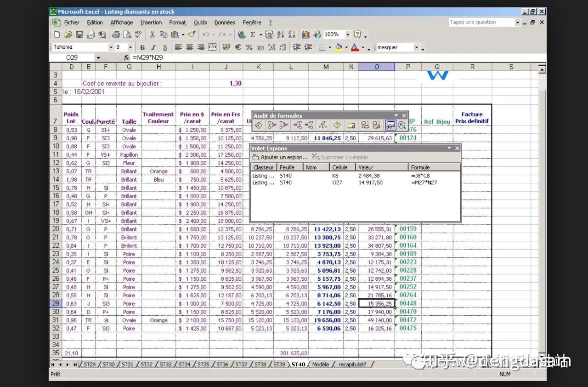This screenshot has width=588, height=387.
Task: Click the error checking icon in Audit de formules
Action: 258,125
